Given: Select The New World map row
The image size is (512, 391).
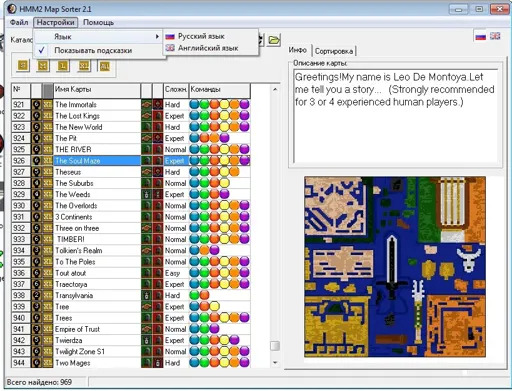Looking at the screenshot, I should coord(131,127).
